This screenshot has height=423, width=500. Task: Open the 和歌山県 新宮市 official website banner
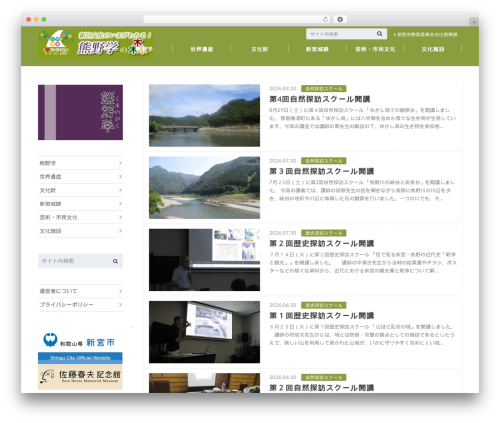pos(80,347)
